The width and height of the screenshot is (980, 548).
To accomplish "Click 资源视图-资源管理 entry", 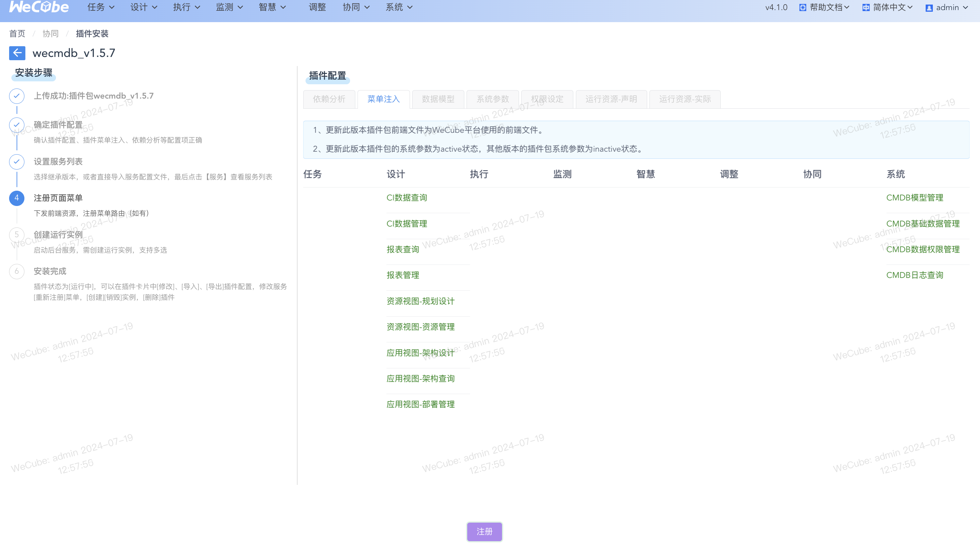I will pos(420,327).
